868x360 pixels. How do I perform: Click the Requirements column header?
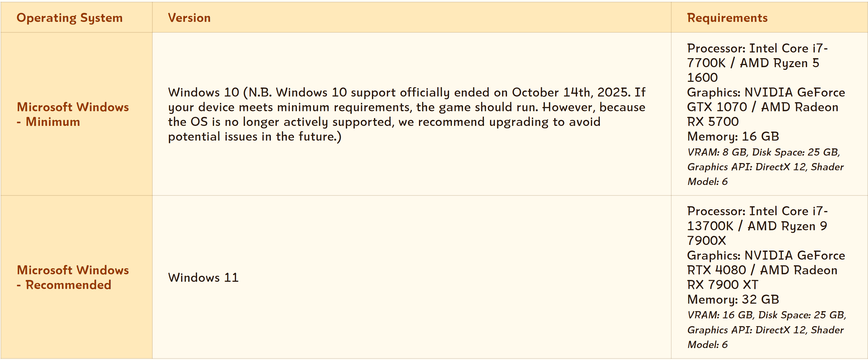click(x=727, y=18)
